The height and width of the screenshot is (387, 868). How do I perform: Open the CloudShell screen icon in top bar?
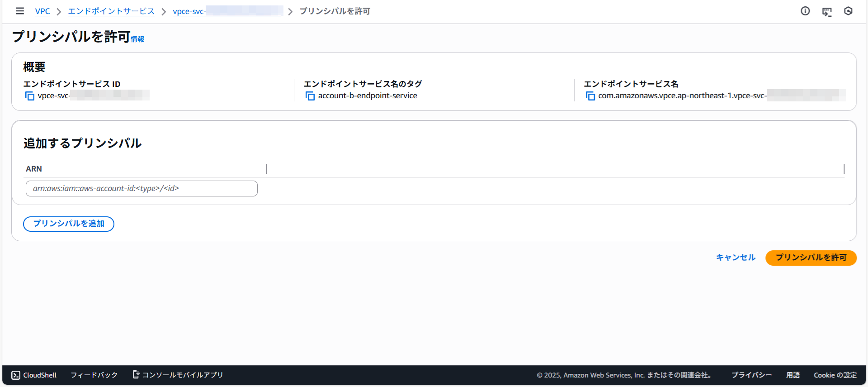point(827,11)
